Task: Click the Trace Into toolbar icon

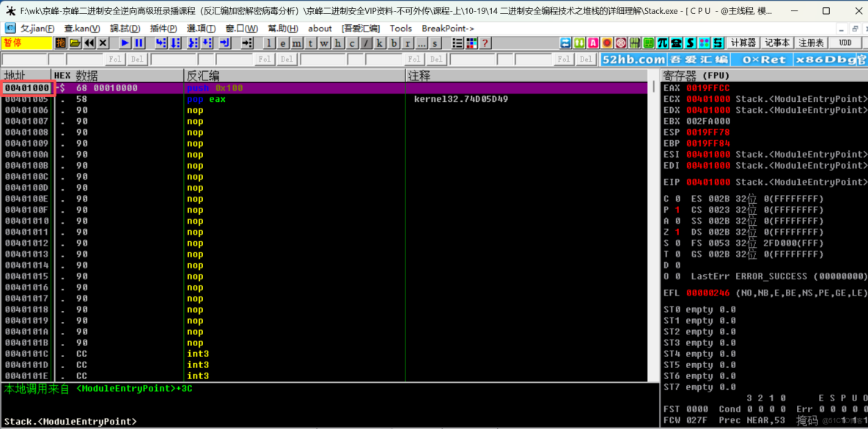Action: click(x=194, y=43)
